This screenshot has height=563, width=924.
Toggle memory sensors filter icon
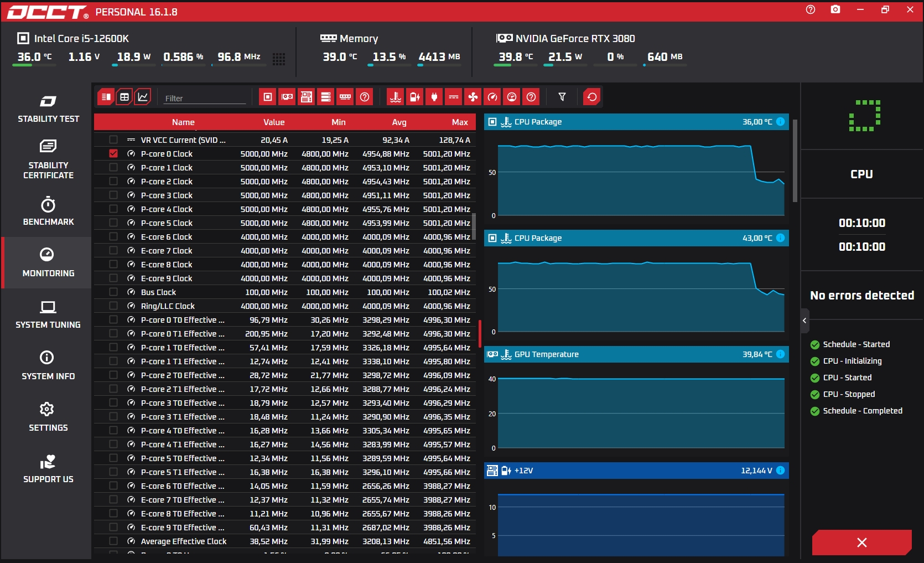pyautogui.click(x=345, y=97)
